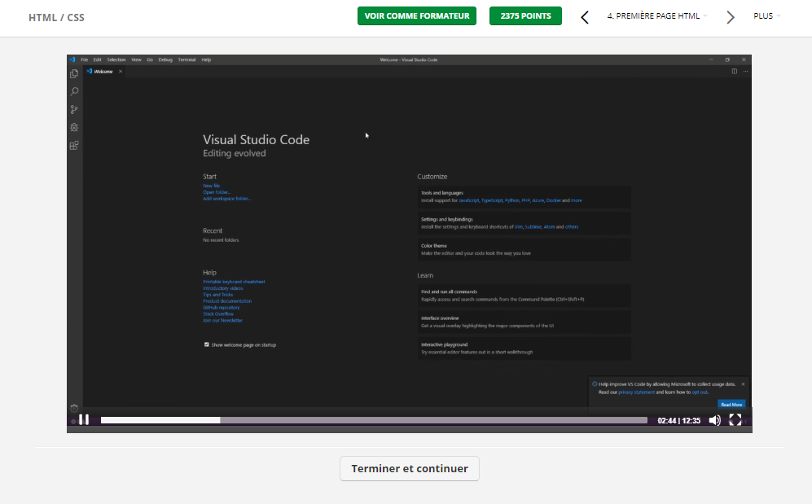Viewport: 812px width, 504px height.
Task: Click the 'Editing evolved' subtitle
Action: point(234,153)
